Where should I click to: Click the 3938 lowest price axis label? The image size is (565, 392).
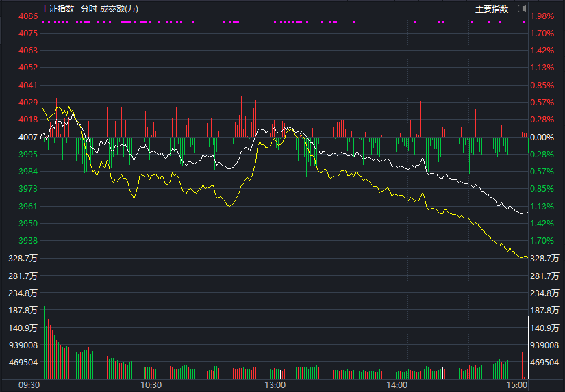pos(28,241)
